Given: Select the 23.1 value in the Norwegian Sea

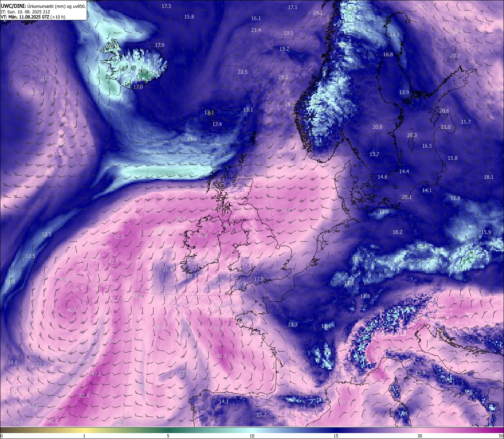Looking at the screenshot, I should click(288, 33).
